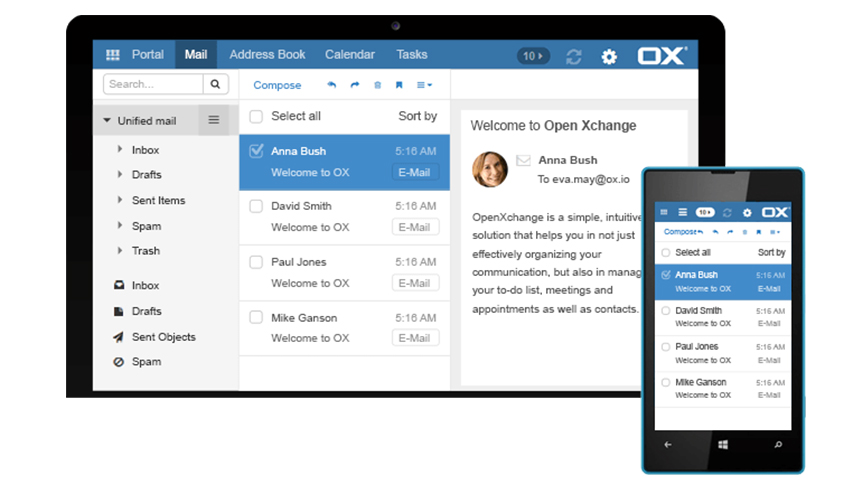863x483 pixels.
Task: Expand the Trash folder arrow
Action: (119, 250)
